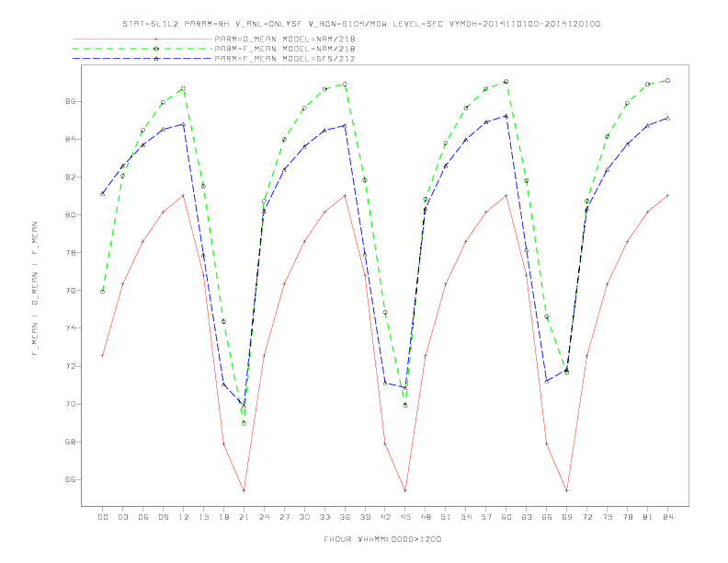Click x-axis forecast hour label 39
Viewport: 728px width, 563px height.
(365, 517)
